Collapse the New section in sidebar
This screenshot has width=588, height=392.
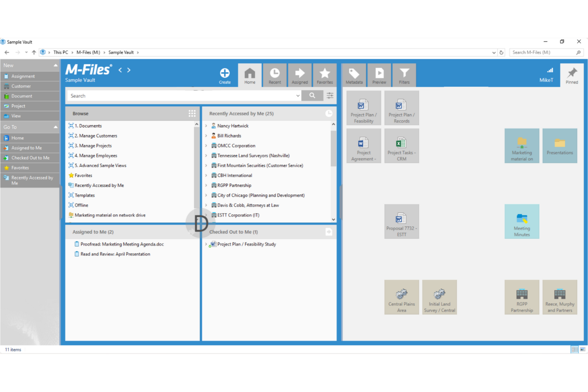click(55, 66)
